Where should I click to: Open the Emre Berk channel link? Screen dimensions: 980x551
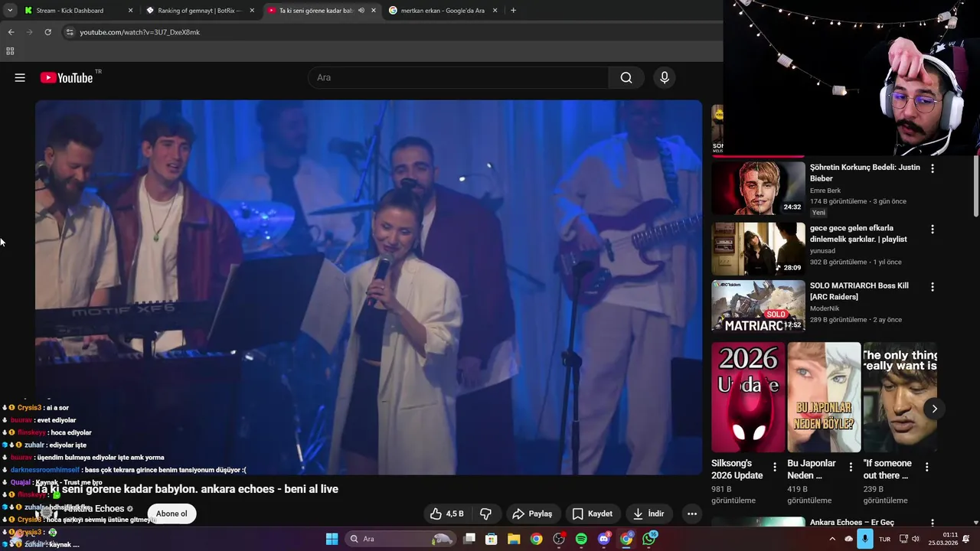pos(825,191)
